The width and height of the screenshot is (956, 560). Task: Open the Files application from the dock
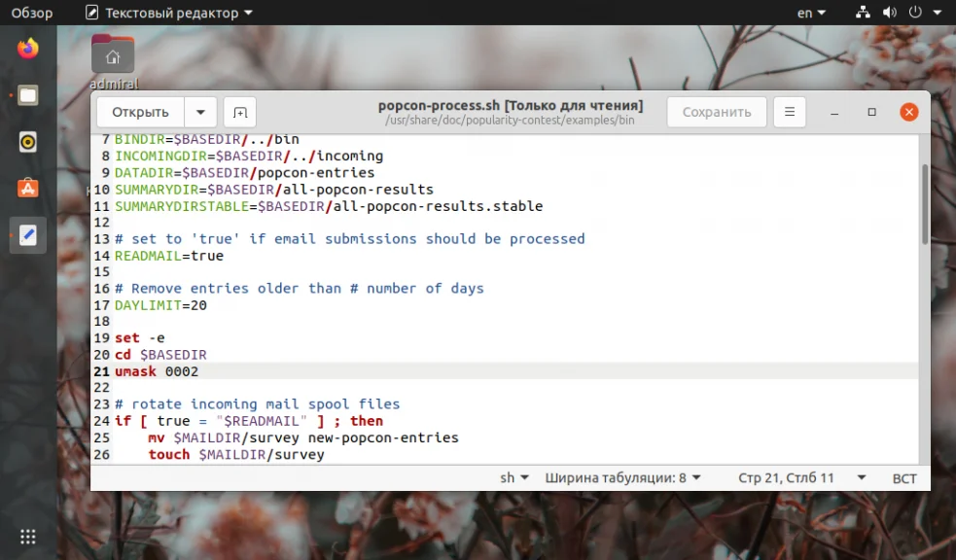(27, 94)
